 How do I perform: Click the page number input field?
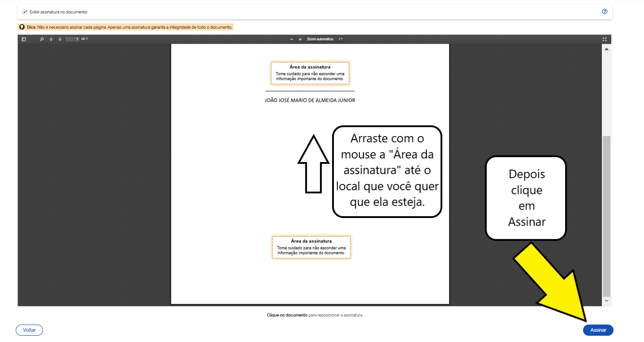pyautogui.click(x=72, y=39)
